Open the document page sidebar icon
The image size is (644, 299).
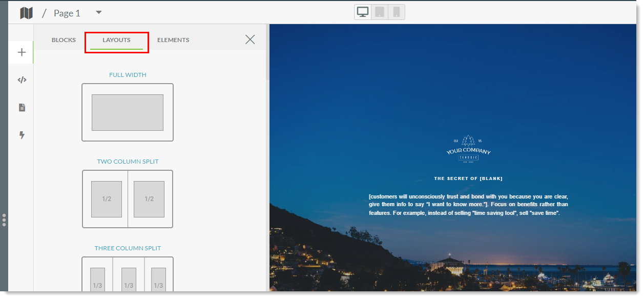[x=22, y=108]
